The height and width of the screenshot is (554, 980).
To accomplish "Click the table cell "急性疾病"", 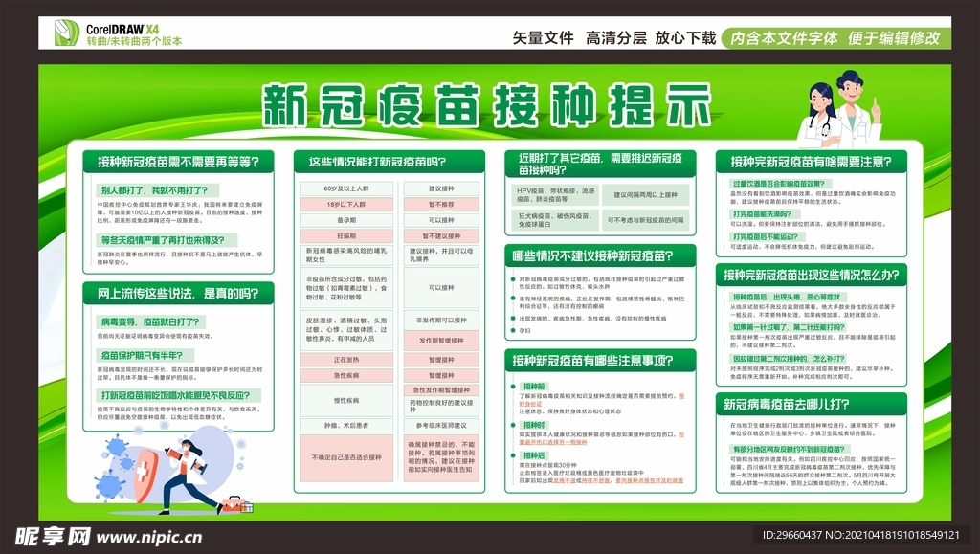I will point(346,375).
